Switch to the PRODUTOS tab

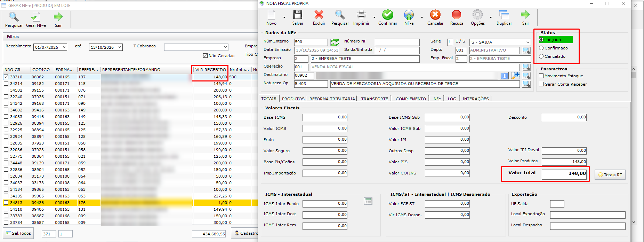click(293, 99)
